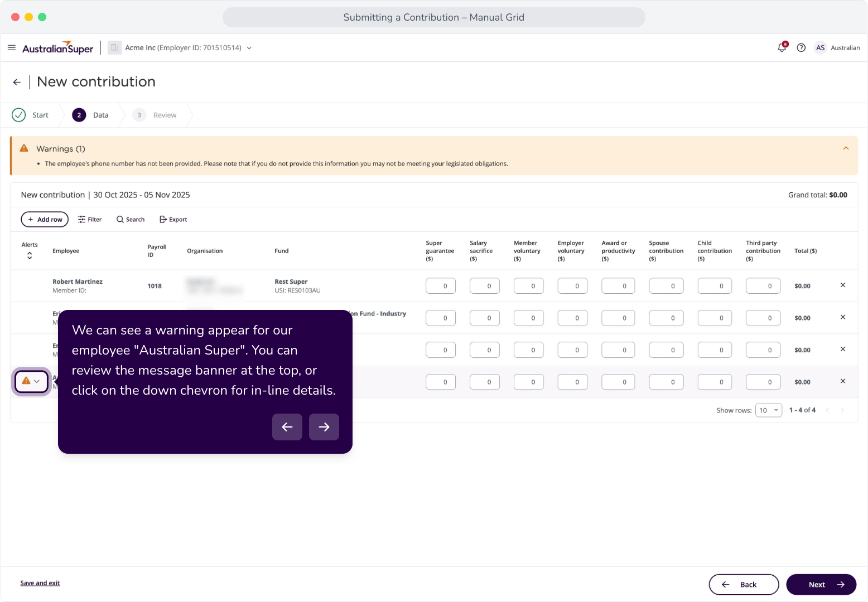Click the macOS green maximize window button
Screen dimensions: 868x602
(42, 17)
